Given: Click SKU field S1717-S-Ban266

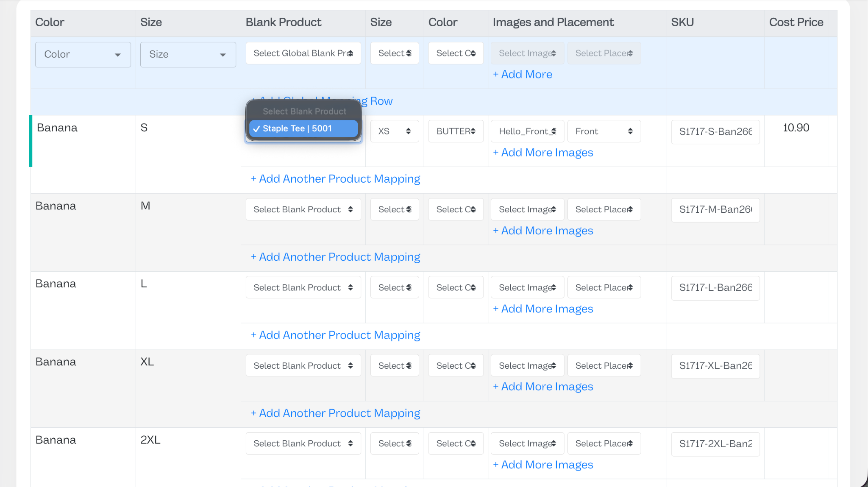Looking at the screenshot, I should click(715, 132).
